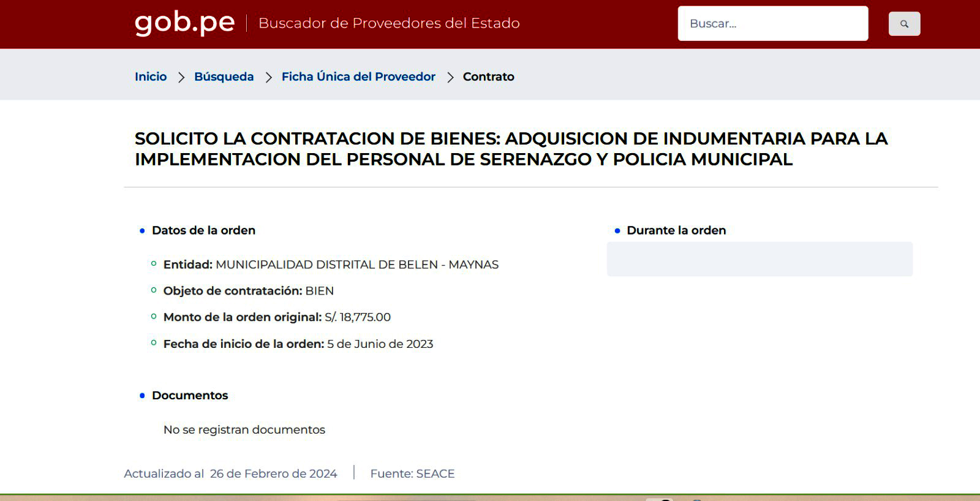
Task: Click the gob.pe logo
Action: pyautogui.click(x=184, y=23)
